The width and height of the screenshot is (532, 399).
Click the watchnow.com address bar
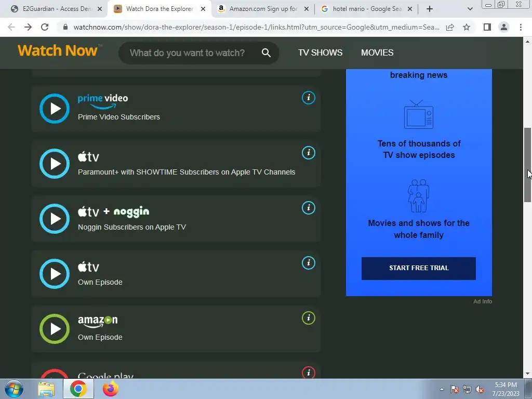(257, 27)
